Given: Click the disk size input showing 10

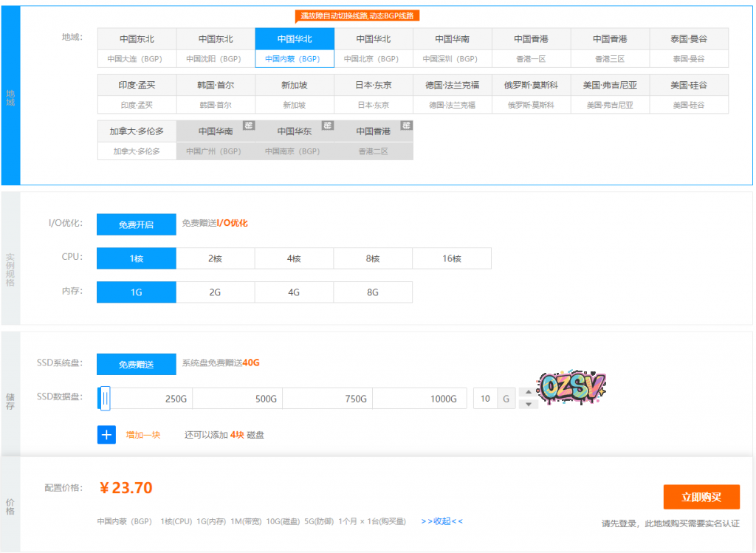Looking at the screenshot, I should (x=485, y=399).
